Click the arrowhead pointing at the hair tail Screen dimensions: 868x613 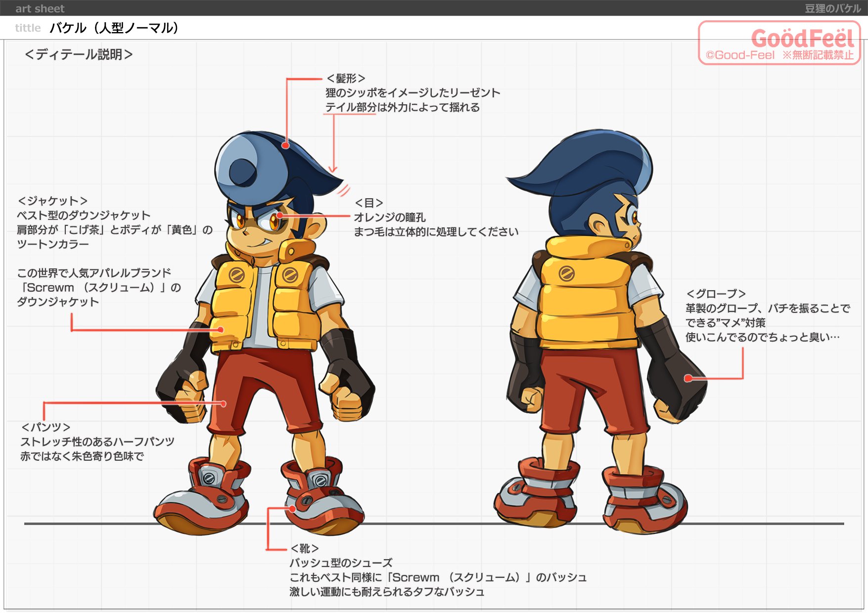click(333, 170)
